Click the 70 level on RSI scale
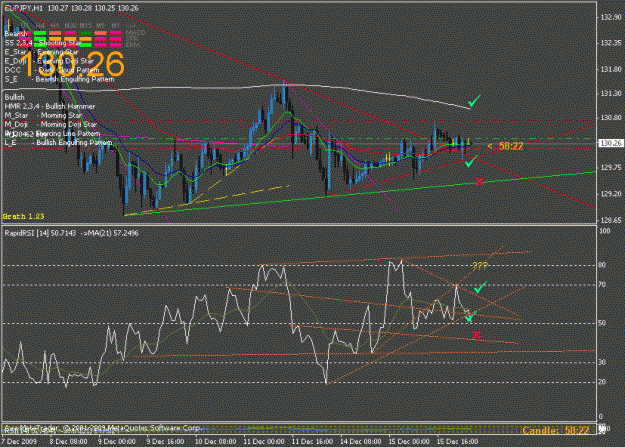 coord(602,284)
